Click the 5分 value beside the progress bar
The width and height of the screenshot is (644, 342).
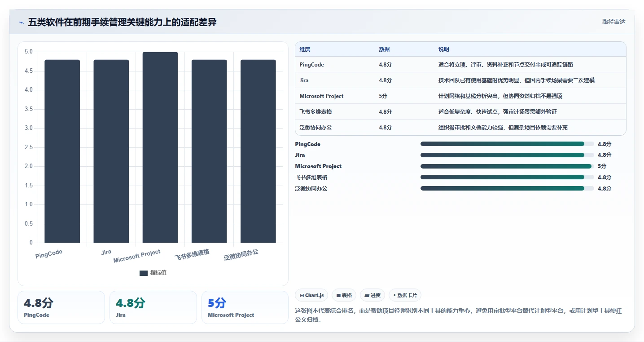point(602,166)
